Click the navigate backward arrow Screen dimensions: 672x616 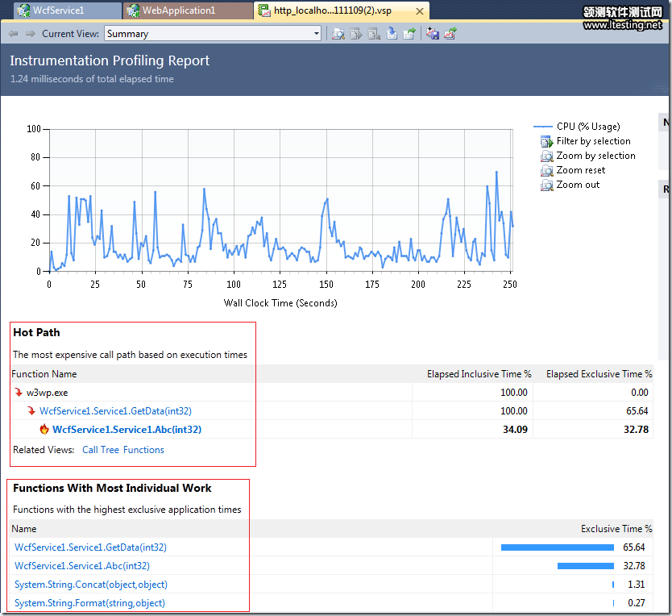13,33
